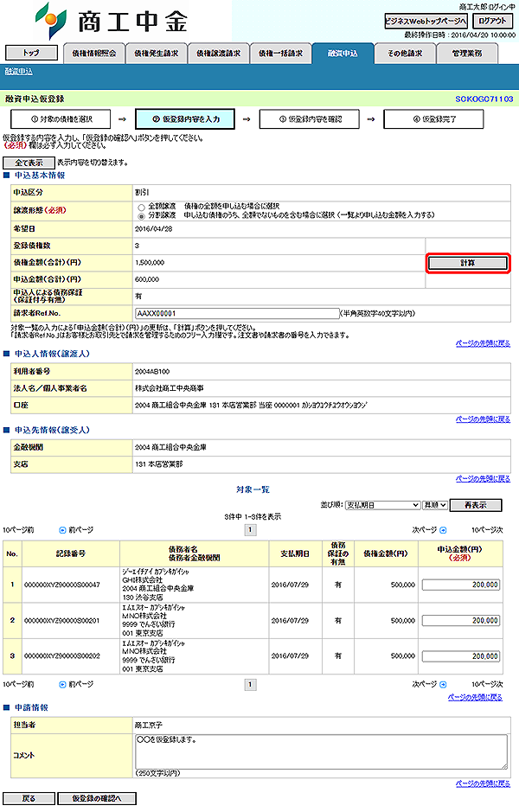519x812 pixels.
Task: Click the 次ページ arrow icon below the table
Action: (443, 684)
